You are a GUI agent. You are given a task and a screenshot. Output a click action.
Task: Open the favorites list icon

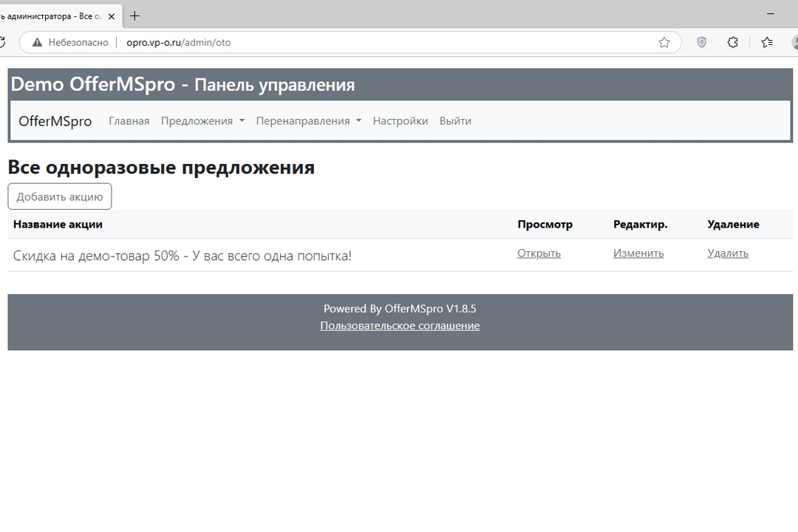767,42
